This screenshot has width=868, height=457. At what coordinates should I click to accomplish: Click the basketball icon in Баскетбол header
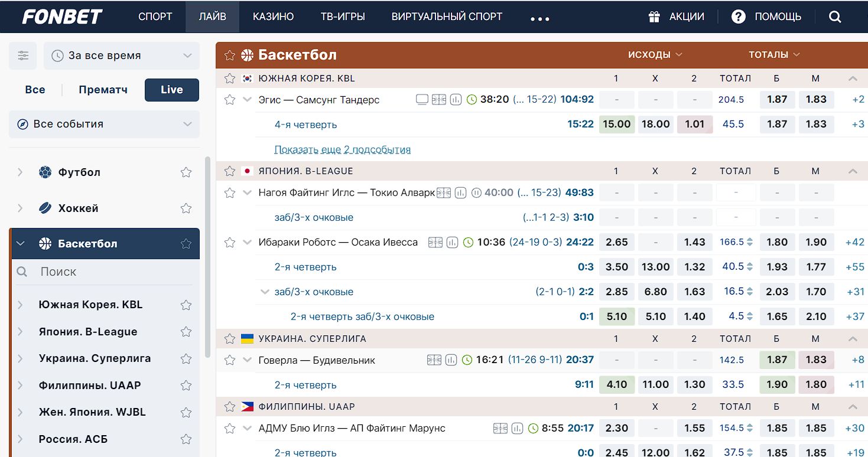click(x=247, y=56)
